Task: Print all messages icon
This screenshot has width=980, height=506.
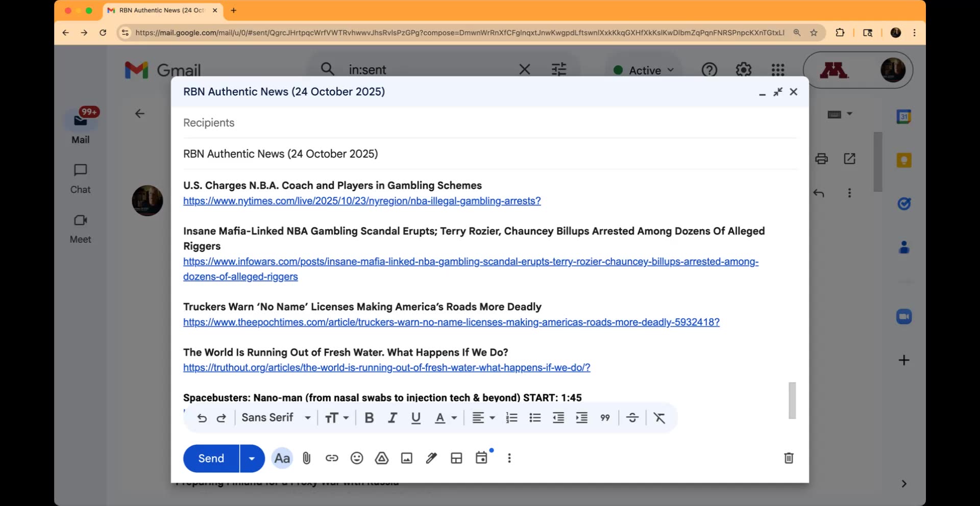Action: tap(821, 159)
